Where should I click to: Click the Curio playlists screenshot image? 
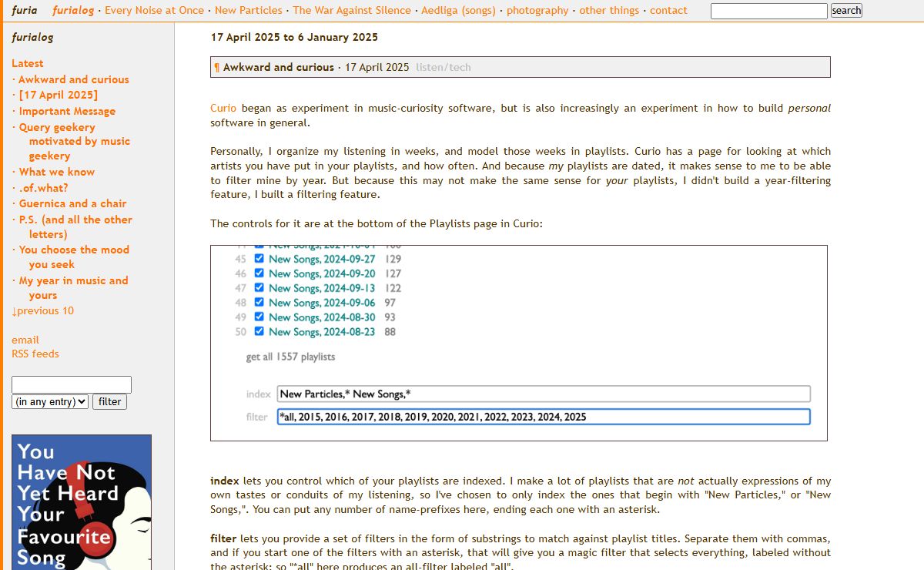(519, 344)
